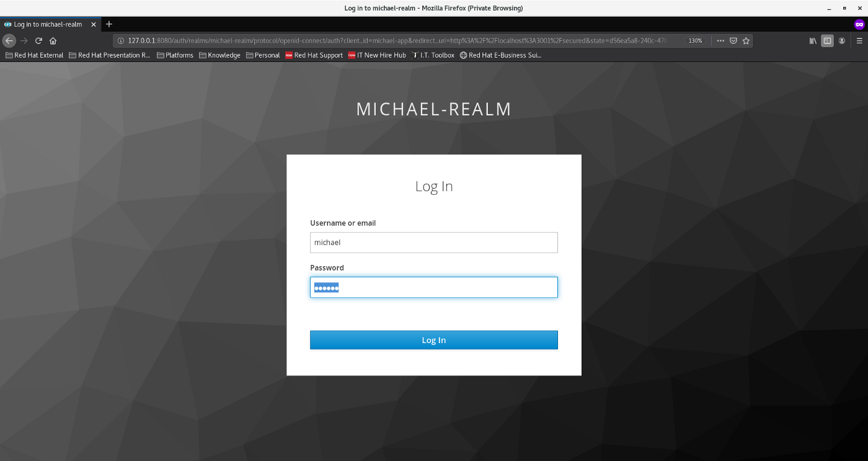Click the browser Back arrow button
The width and height of the screenshot is (868, 461).
[9, 41]
